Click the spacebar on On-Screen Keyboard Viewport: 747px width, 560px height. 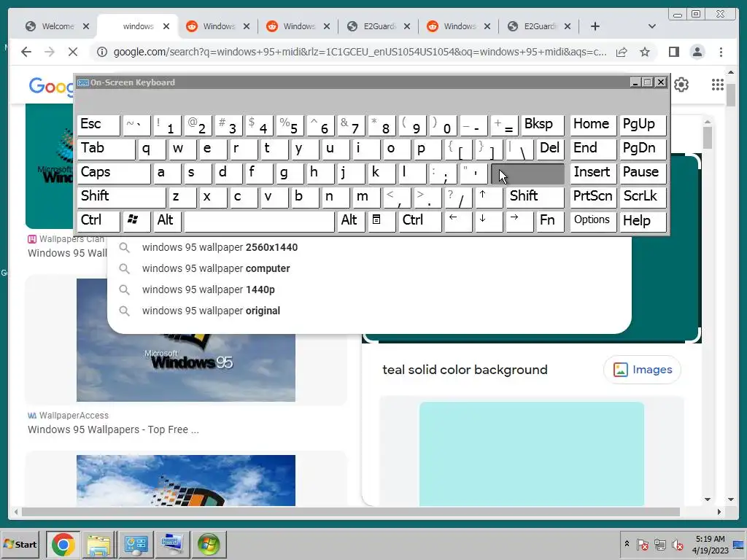pyautogui.click(x=259, y=221)
